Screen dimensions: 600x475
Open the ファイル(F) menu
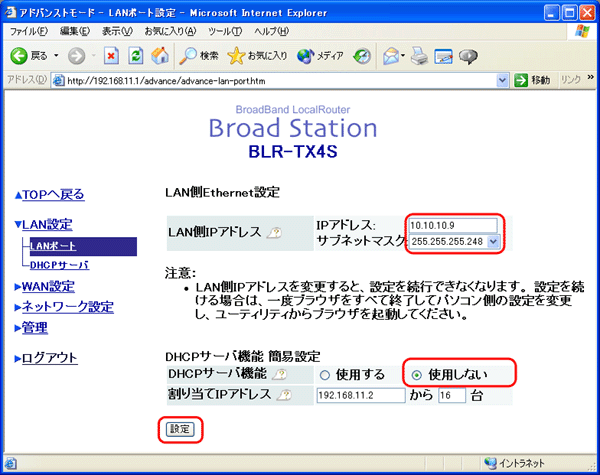pos(28,31)
